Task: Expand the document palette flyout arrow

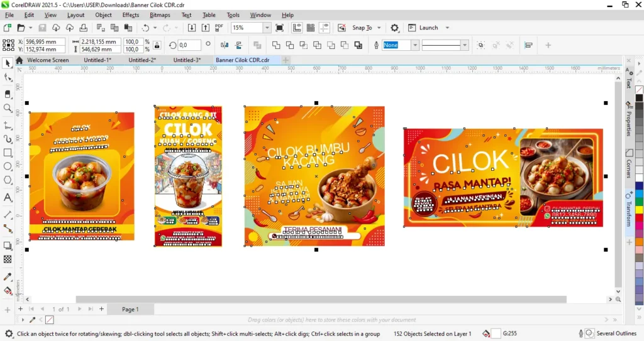Action: [x=23, y=319]
